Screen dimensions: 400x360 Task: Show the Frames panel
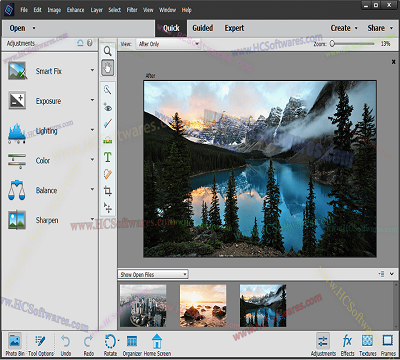(388, 344)
